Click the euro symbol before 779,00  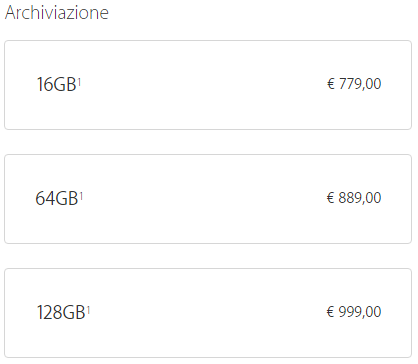click(330, 84)
